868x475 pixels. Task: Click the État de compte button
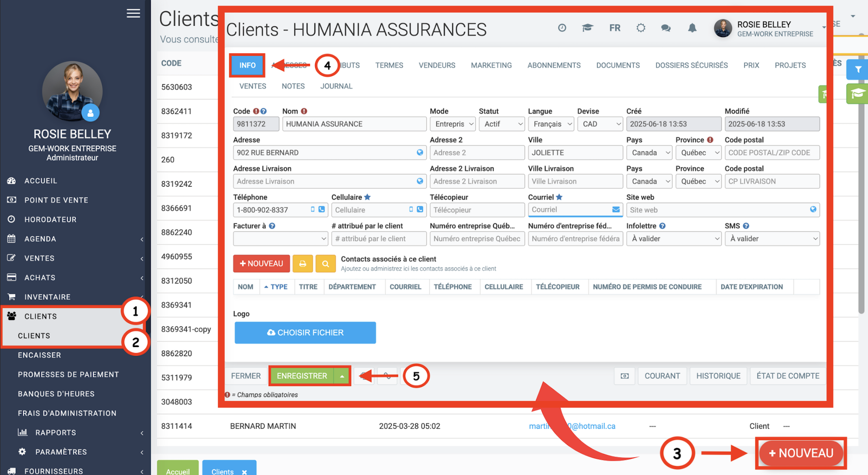click(787, 376)
